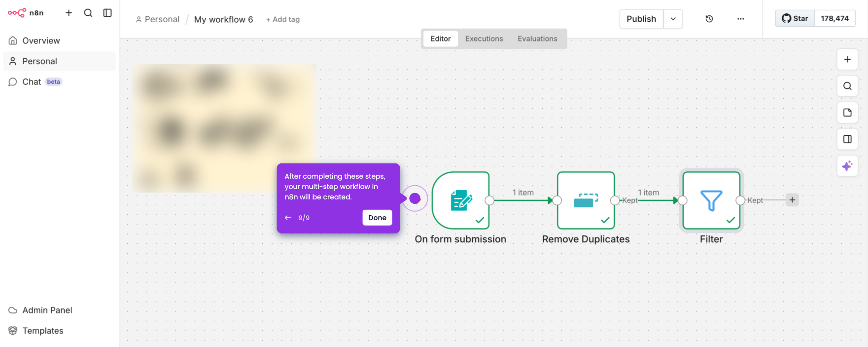Collapse the sidebar with panel icon

click(107, 13)
